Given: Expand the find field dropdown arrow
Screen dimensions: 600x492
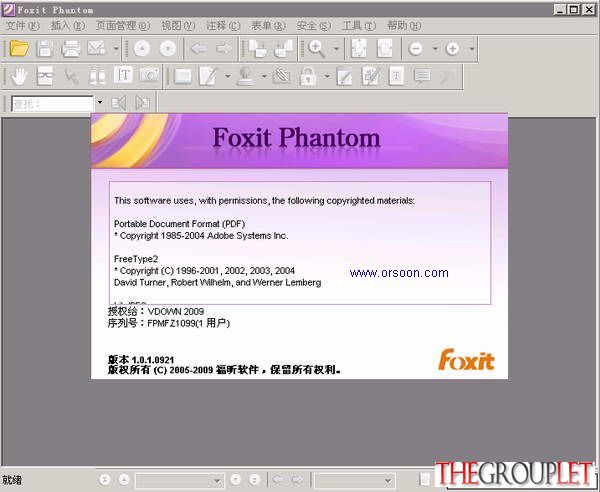Looking at the screenshot, I should pos(99,103).
